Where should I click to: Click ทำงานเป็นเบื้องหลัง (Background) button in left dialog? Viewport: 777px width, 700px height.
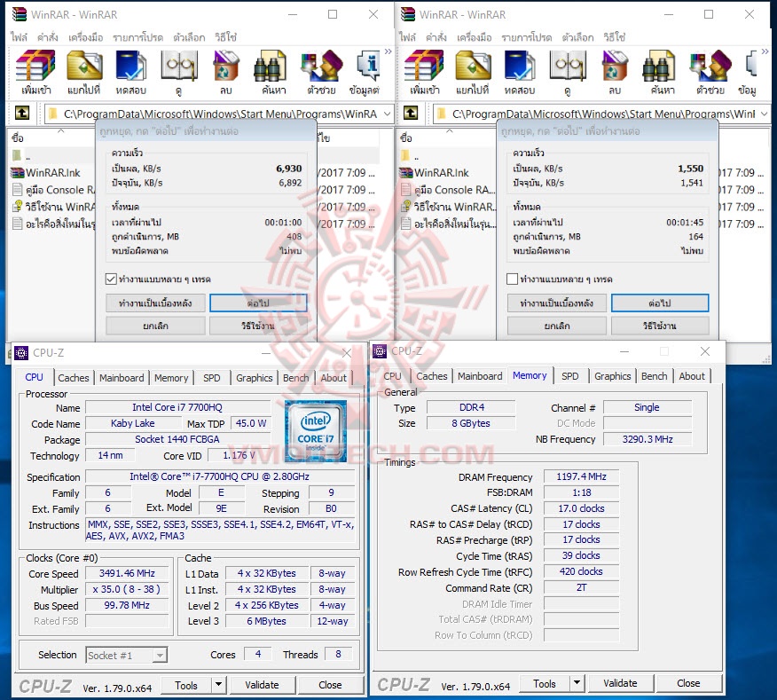(155, 303)
